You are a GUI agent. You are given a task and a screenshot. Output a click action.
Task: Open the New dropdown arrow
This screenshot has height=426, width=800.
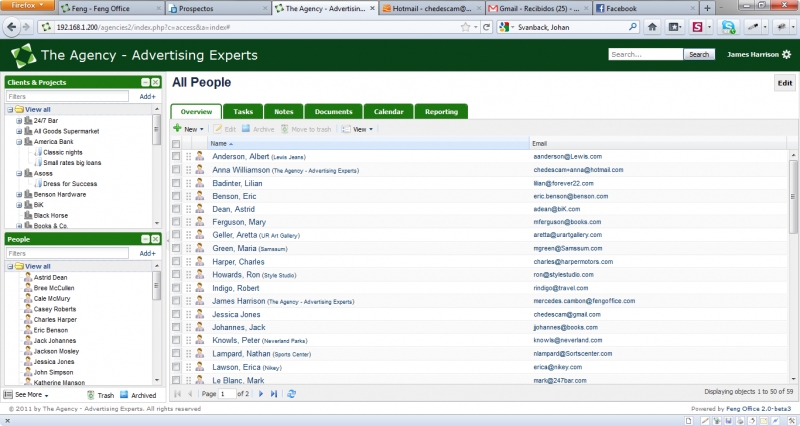tap(202, 130)
